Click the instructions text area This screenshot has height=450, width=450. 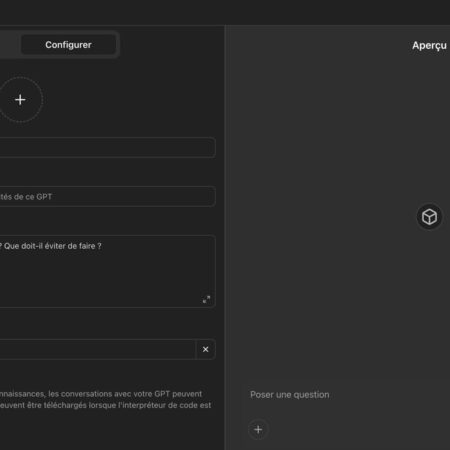click(107, 271)
